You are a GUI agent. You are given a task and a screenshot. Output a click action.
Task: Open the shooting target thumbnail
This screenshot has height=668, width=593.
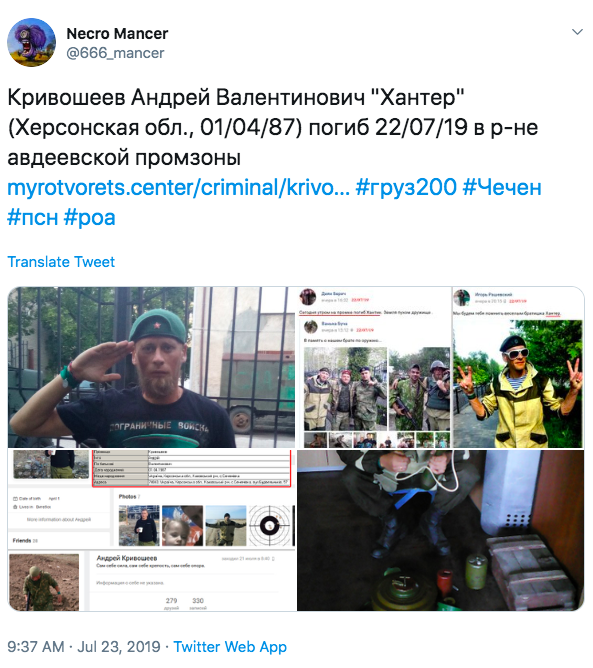coord(271,526)
